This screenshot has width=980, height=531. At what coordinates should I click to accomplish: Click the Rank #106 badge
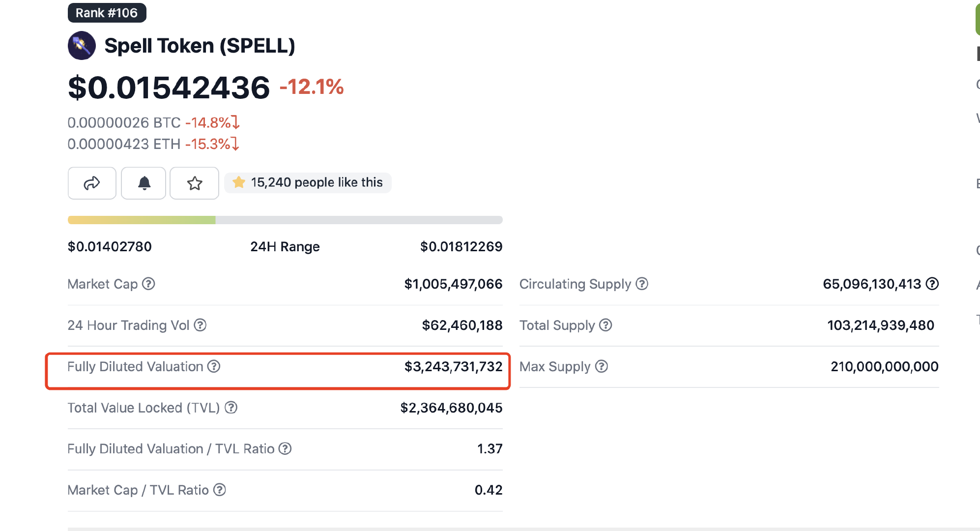point(107,13)
